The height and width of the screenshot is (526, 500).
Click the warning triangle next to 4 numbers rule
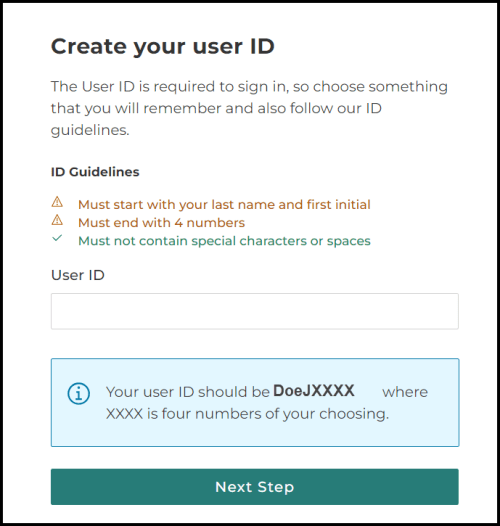pos(57,220)
